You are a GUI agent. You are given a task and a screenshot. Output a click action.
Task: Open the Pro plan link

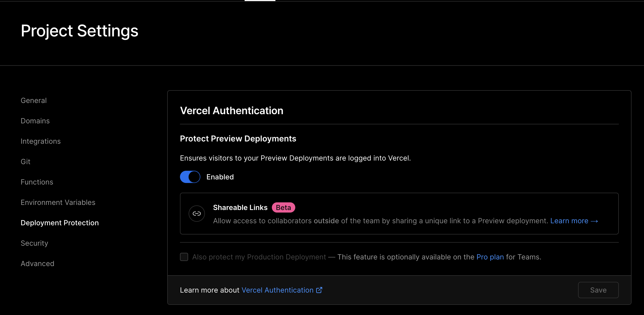pyautogui.click(x=490, y=257)
